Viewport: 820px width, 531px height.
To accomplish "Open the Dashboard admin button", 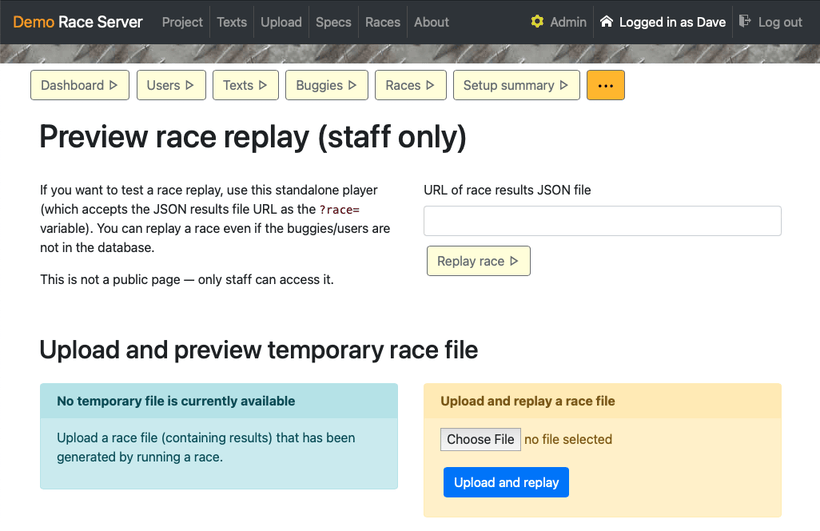I will click(x=79, y=85).
